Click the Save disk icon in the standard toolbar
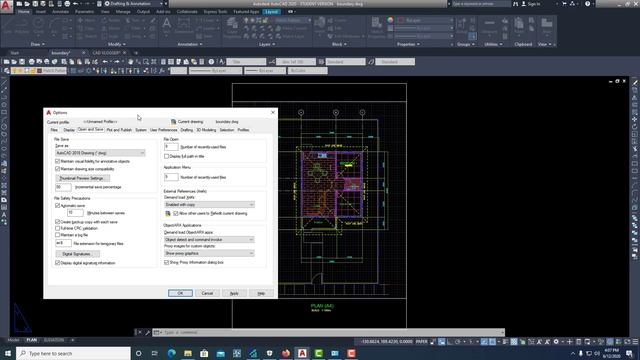 (22, 62)
